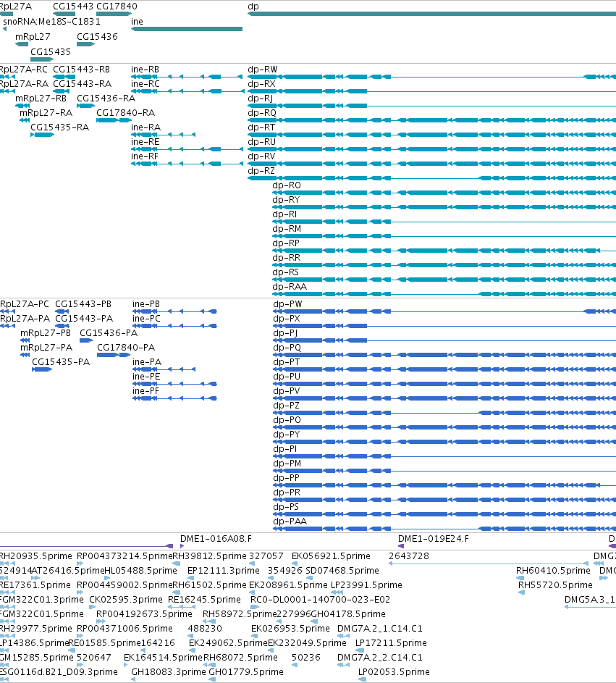
Task: Select protein ine-PF
Action: point(174,398)
